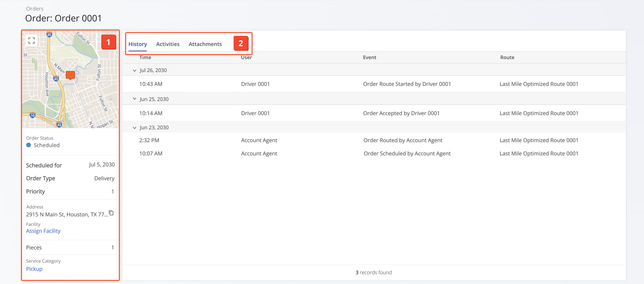
Task: Click the blue Scheduled status dot
Action: [29, 145]
